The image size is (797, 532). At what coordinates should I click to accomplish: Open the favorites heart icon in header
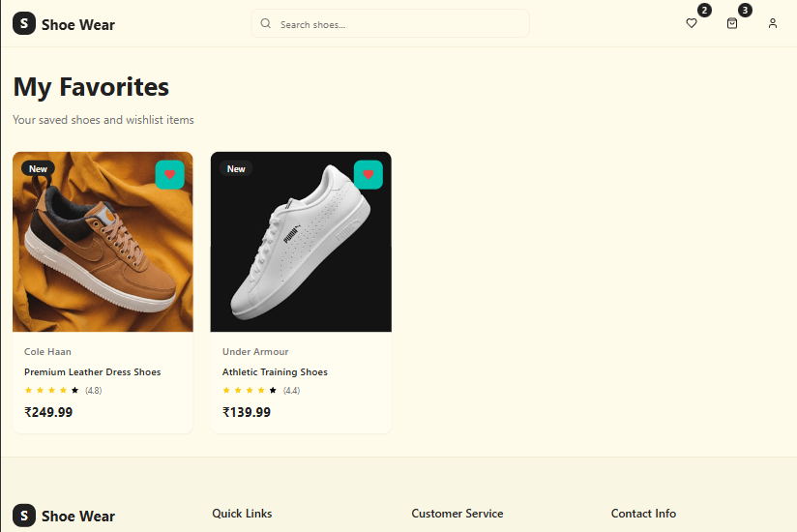pyautogui.click(x=692, y=23)
